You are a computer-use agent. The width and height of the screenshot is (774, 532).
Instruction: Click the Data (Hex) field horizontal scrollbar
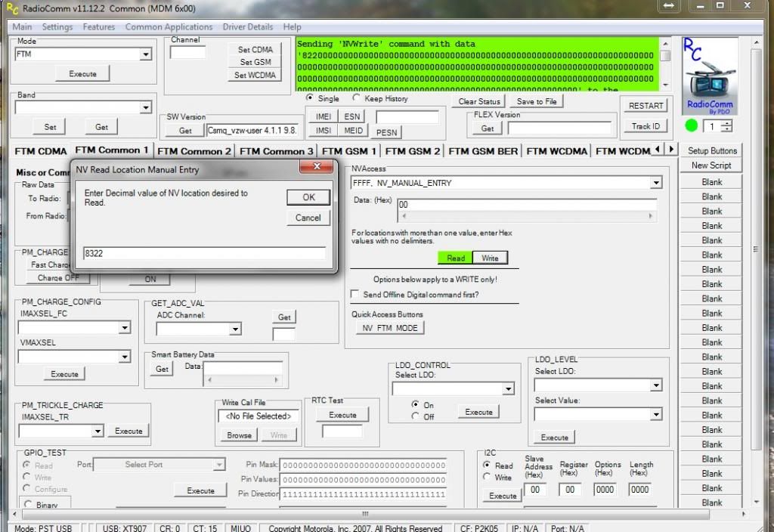coord(527,215)
